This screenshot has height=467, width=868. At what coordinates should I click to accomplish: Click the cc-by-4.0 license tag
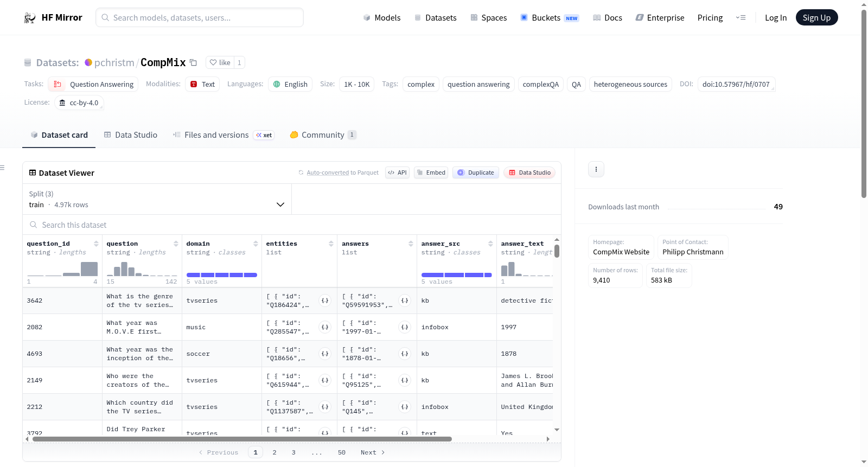coord(79,103)
